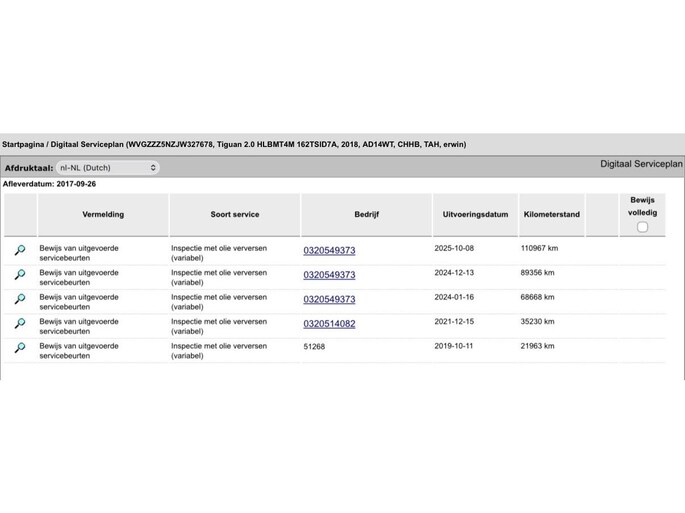The height and width of the screenshot is (513, 685).
Task: Click the Bedrijf column header
Action: [x=366, y=214]
